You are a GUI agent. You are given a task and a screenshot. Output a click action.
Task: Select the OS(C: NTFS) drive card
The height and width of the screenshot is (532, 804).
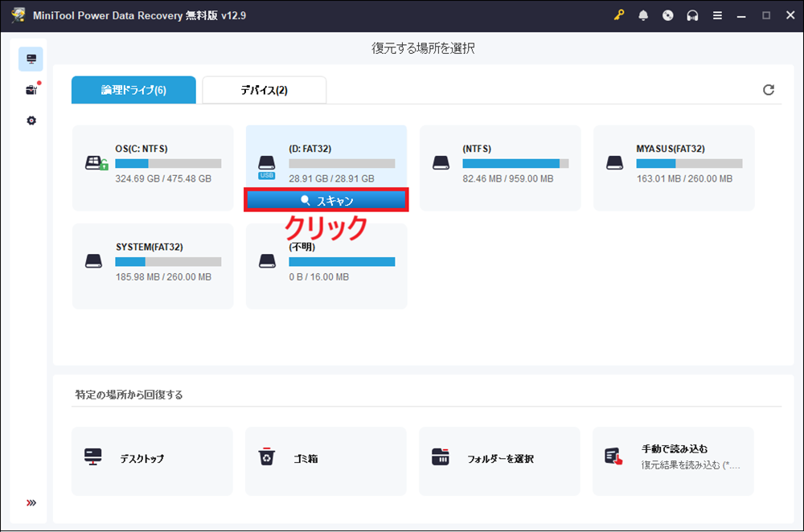[x=153, y=168]
